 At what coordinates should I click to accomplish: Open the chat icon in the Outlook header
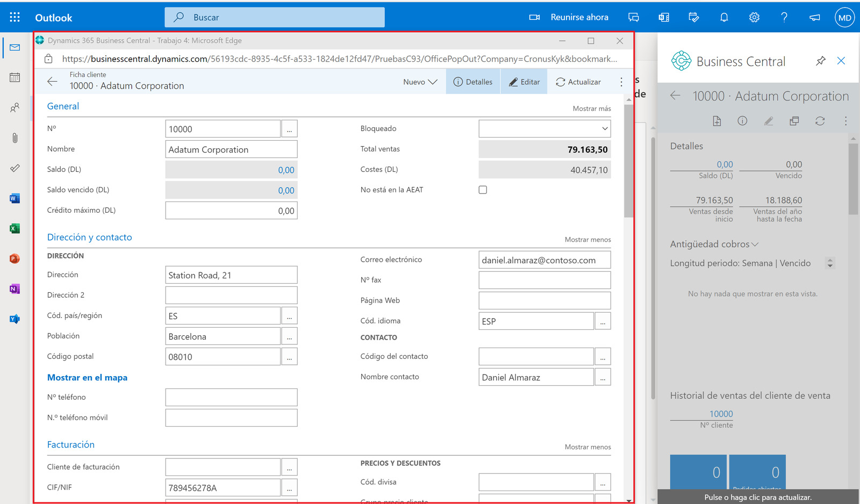click(x=634, y=17)
